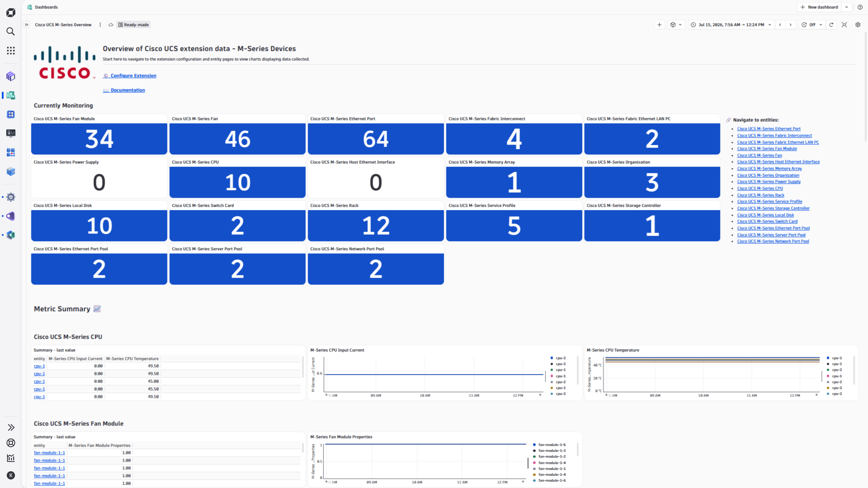Viewport: 868px width, 488px height.
Task: Open the three-dot menu beside the dashboard title
Action: pos(100,25)
